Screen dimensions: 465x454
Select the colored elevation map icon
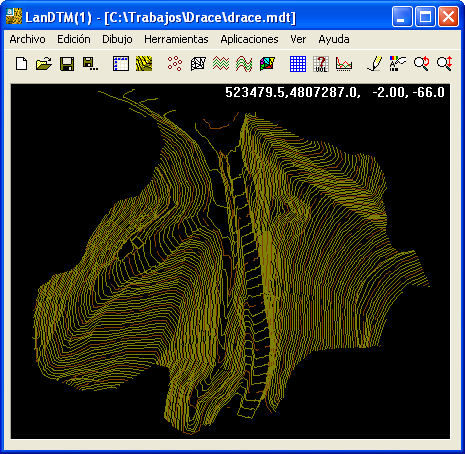point(267,64)
